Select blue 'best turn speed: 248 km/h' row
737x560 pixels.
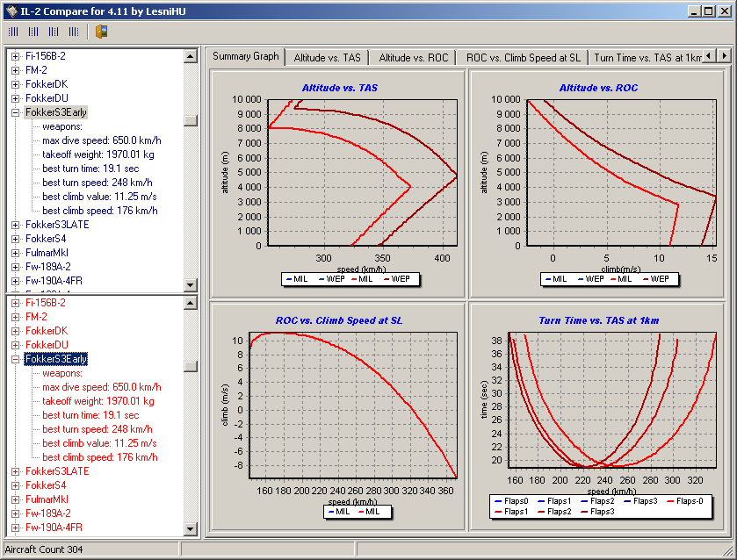pos(98,183)
